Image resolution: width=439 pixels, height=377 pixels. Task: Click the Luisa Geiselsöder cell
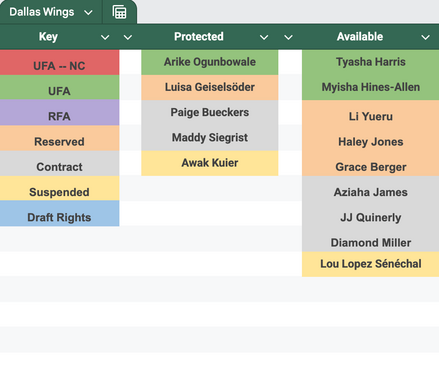[x=210, y=87]
